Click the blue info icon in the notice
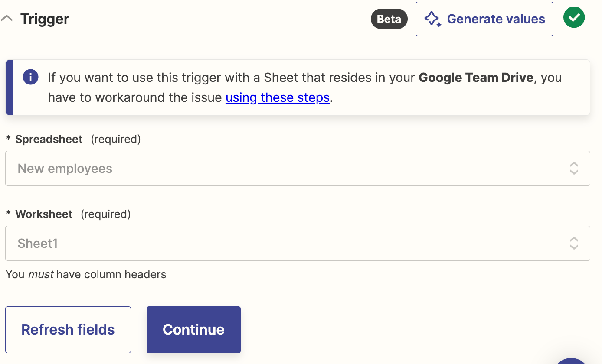 point(30,78)
